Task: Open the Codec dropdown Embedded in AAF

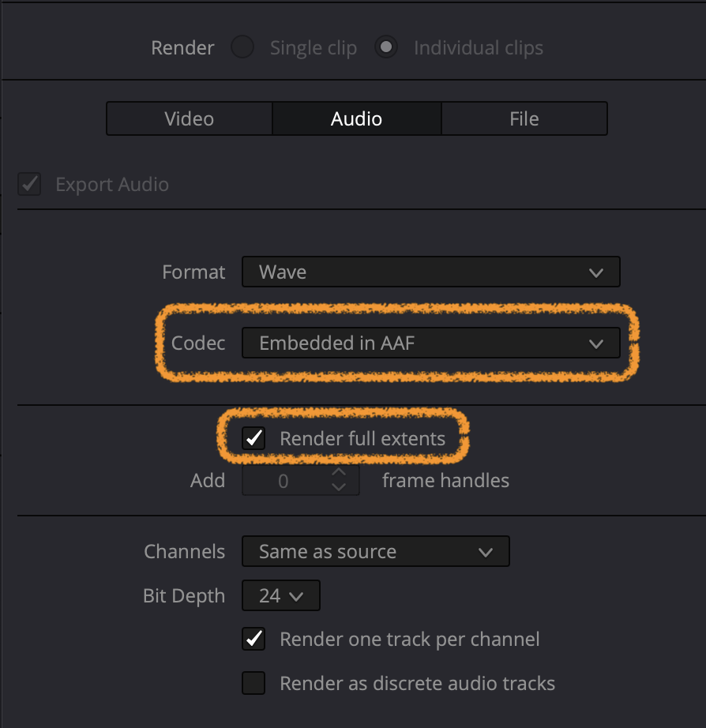Action: 431,343
